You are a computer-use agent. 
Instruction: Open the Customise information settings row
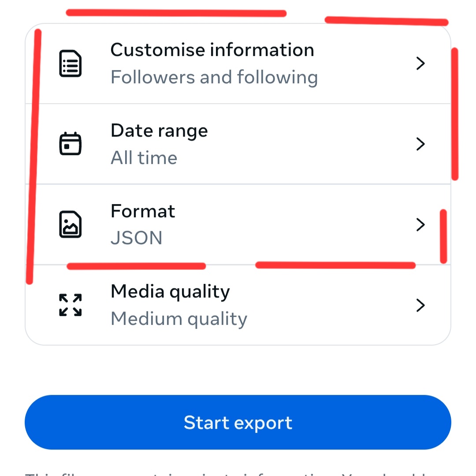pos(238,63)
